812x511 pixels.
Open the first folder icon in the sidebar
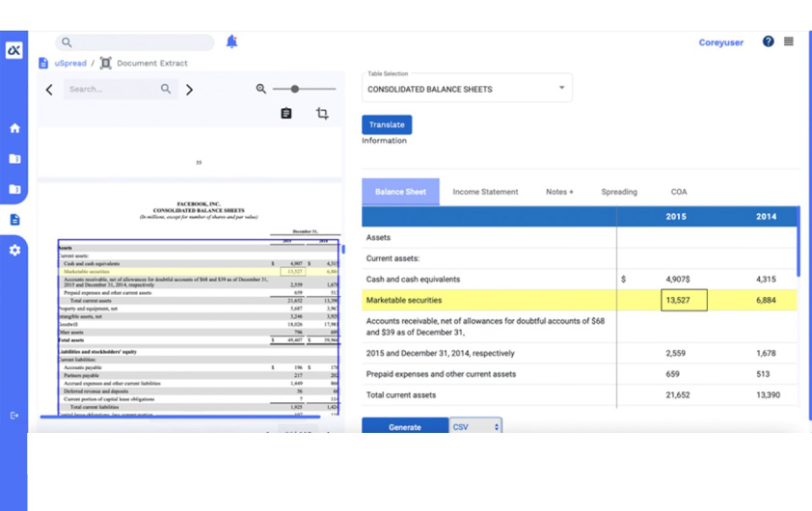[14, 158]
